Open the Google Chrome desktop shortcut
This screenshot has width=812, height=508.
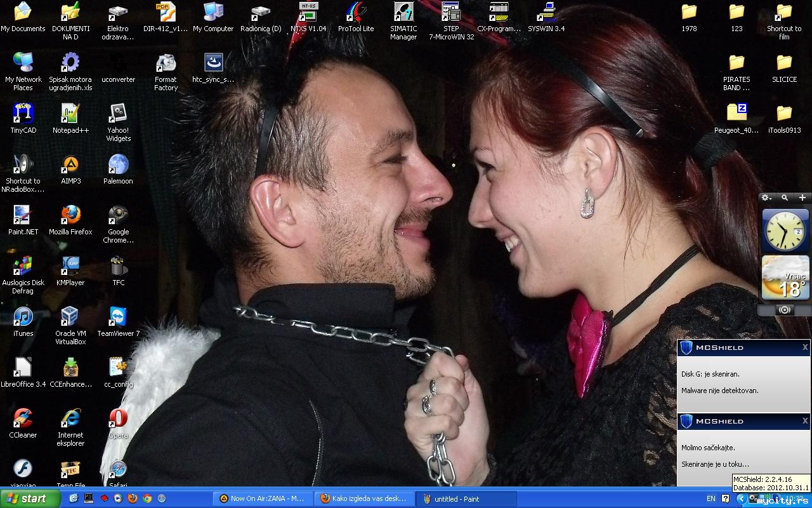coord(118,216)
